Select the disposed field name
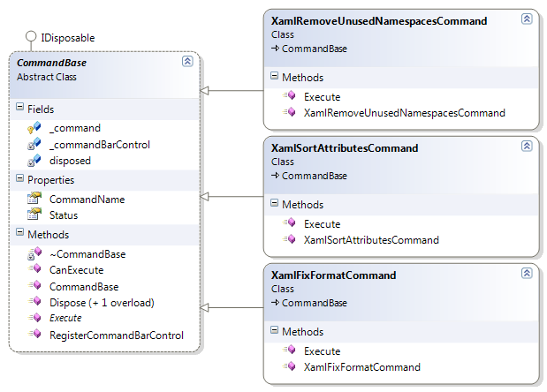Image resolution: width=547 pixels, height=392 pixels. [70, 161]
